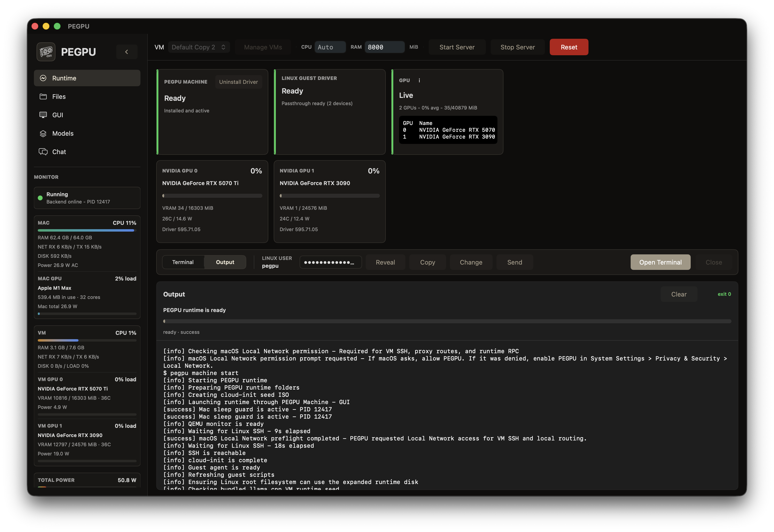Open the VM selector Default Copy 2
This screenshot has width=774, height=532.
coord(199,47)
